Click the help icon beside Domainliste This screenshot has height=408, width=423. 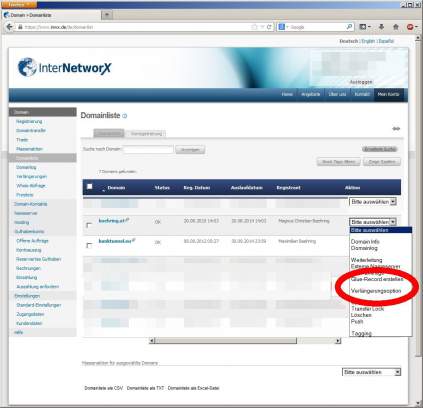[125, 116]
